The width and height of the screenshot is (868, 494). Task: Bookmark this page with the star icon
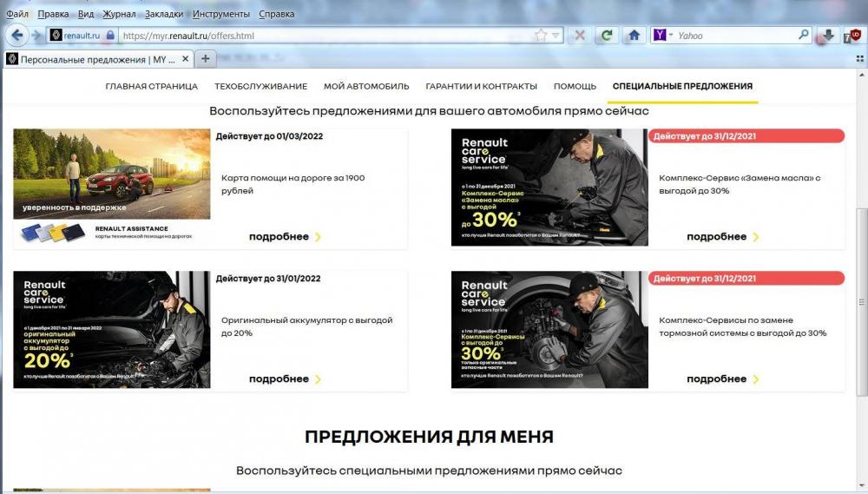540,36
